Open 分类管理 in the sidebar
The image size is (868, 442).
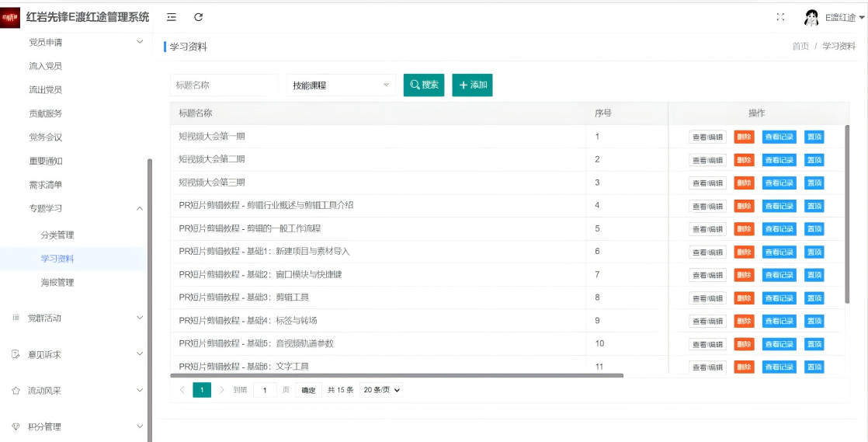(x=57, y=235)
